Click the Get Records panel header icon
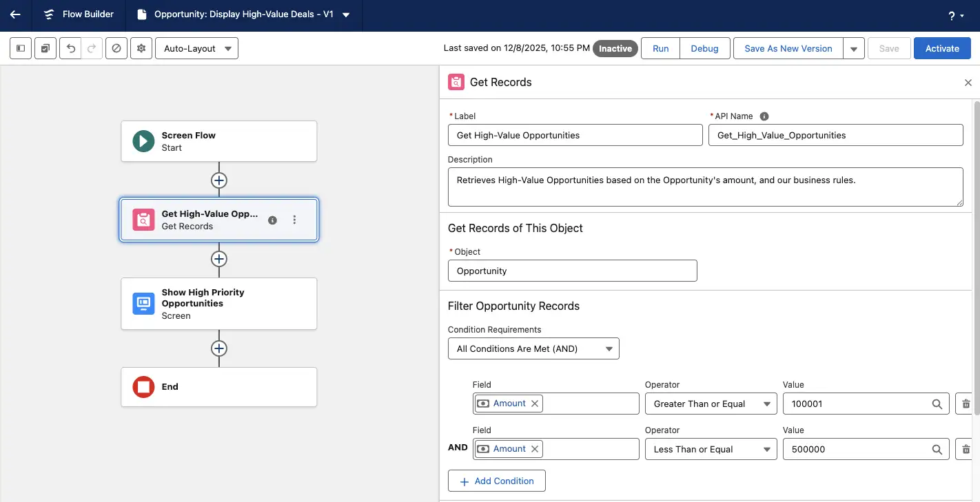 click(x=456, y=82)
